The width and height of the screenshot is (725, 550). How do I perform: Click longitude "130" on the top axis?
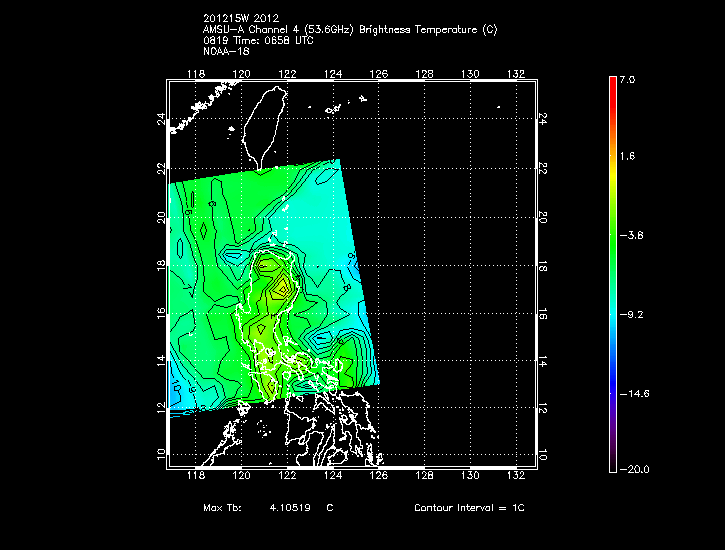tap(470, 74)
